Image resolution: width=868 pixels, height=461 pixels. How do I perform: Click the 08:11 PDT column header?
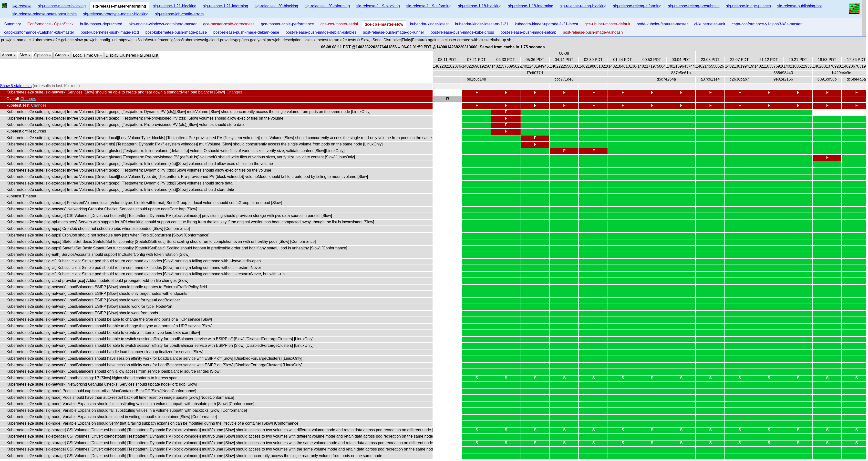(x=447, y=60)
